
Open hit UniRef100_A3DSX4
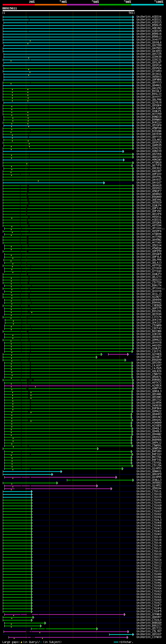[x=149, y=17]
